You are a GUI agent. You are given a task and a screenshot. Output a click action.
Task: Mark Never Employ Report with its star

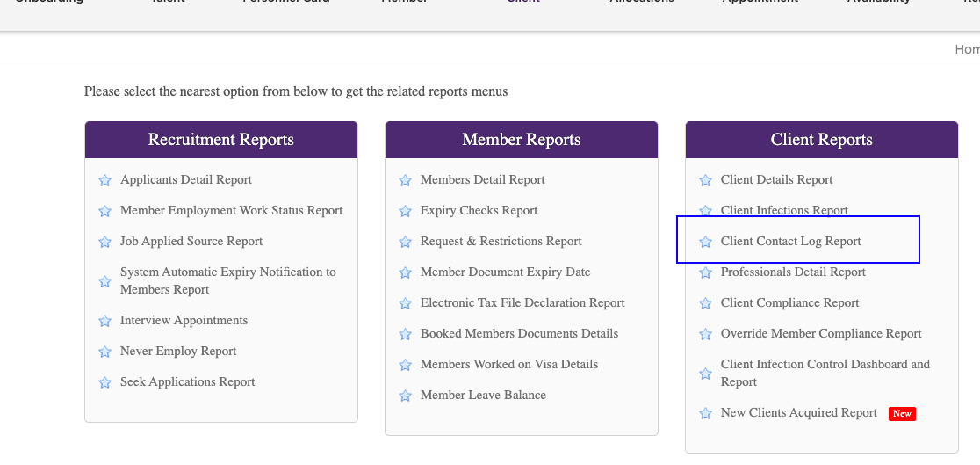click(x=105, y=352)
